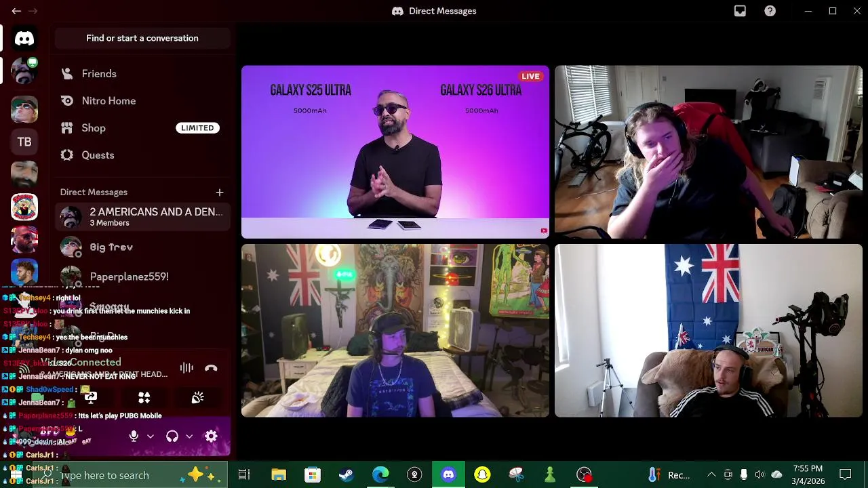Open Task View on the taskbar

click(244, 474)
